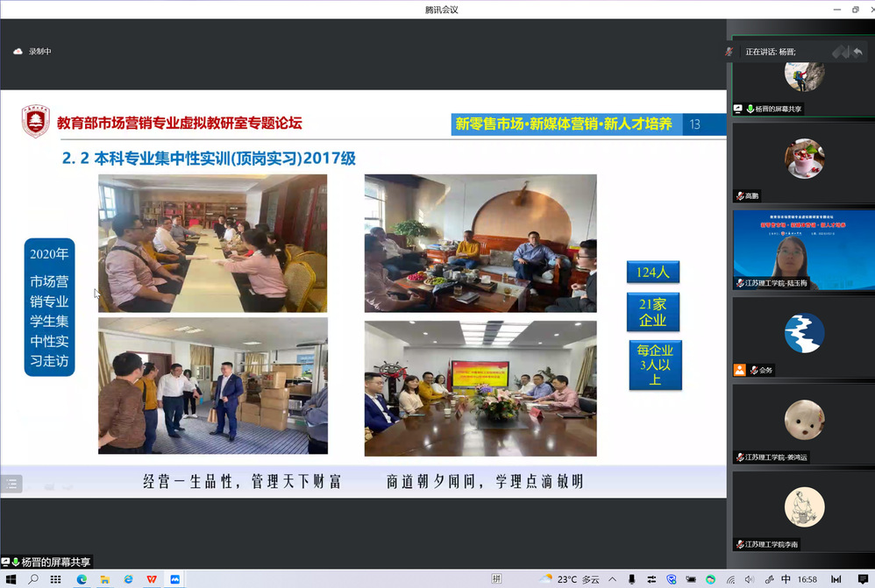Viewport: 875px width, 588px height.
Task: Click the green microphone icon in 杨晋's tile
Action: (750, 109)
